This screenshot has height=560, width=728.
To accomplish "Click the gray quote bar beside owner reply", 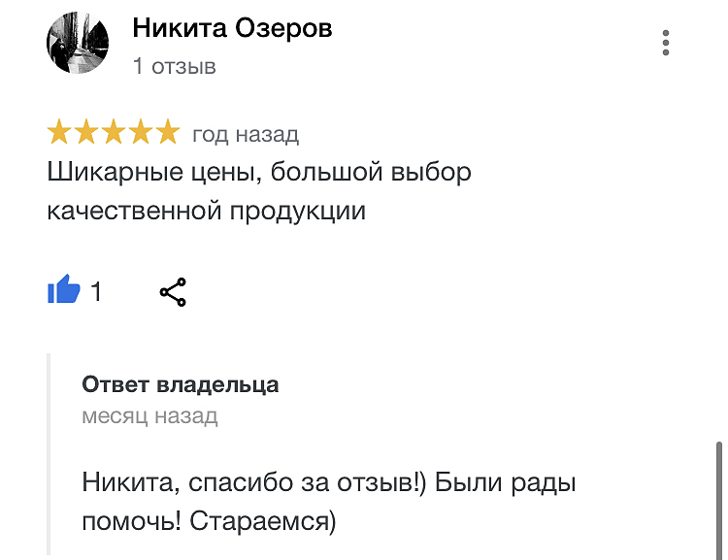I will 49,453.
